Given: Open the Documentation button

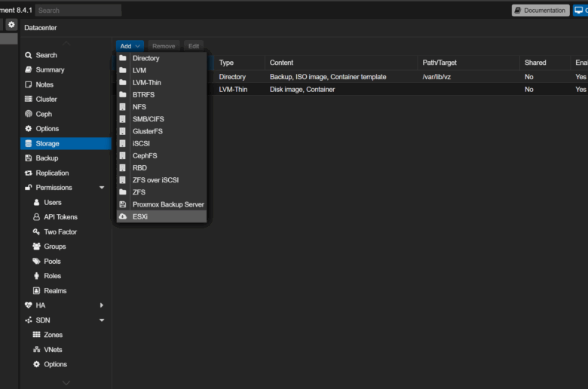Looking at the screenshot, I should point(541,11).
